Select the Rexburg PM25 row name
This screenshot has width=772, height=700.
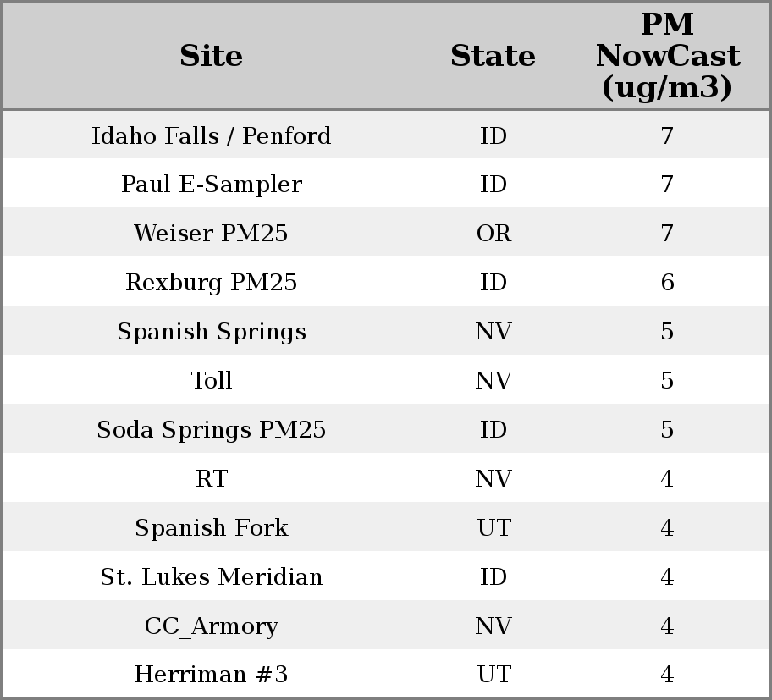[211, 283]
